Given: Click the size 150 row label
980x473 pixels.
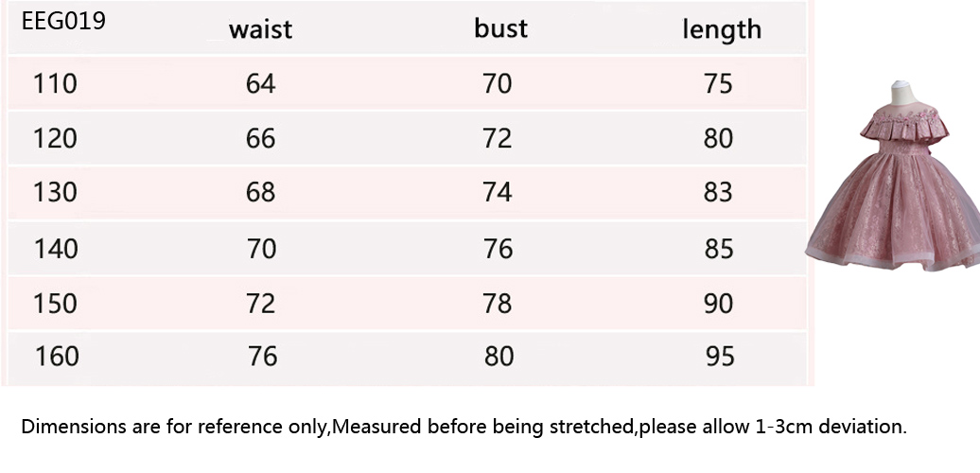Looking at the screenshot, I should [x=56, y=304].
